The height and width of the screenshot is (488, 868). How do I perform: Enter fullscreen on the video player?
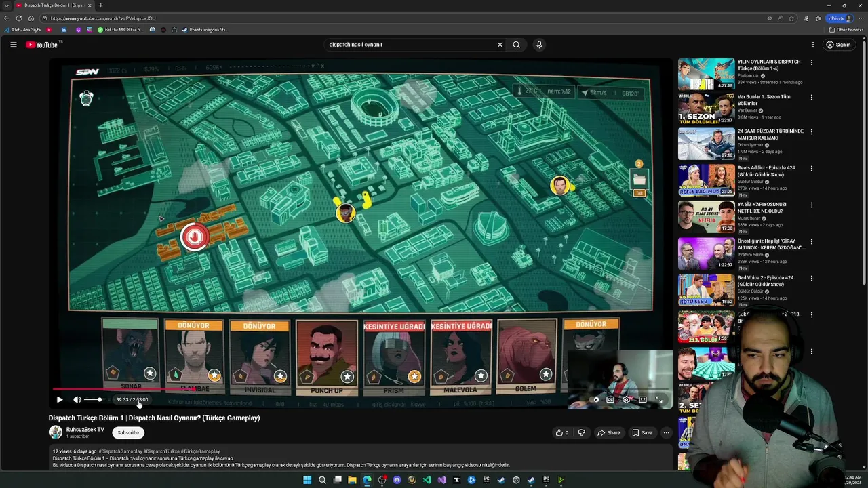click(x=658, y=399)
